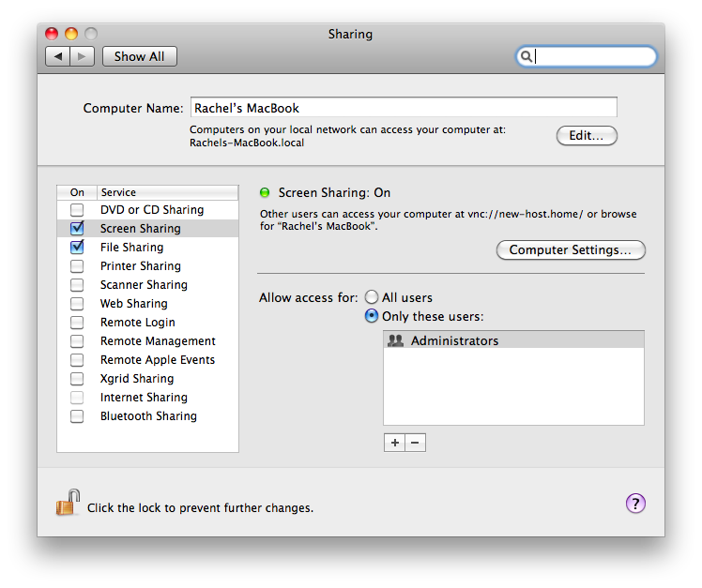Image resolution: width=702 pixels, height=588 pixels.
Task: Click the Edit... button
Action: pyautogui.click(x=587, y=136)
